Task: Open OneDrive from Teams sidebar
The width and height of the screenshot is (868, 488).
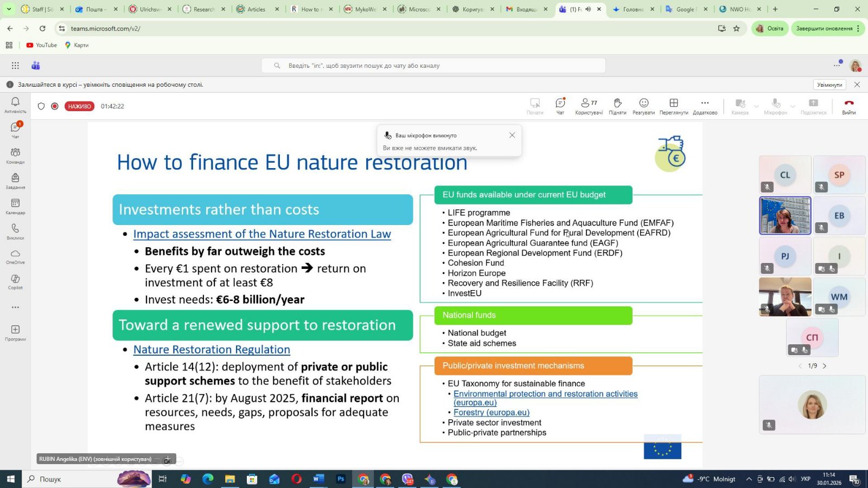Action: point(15,256)
